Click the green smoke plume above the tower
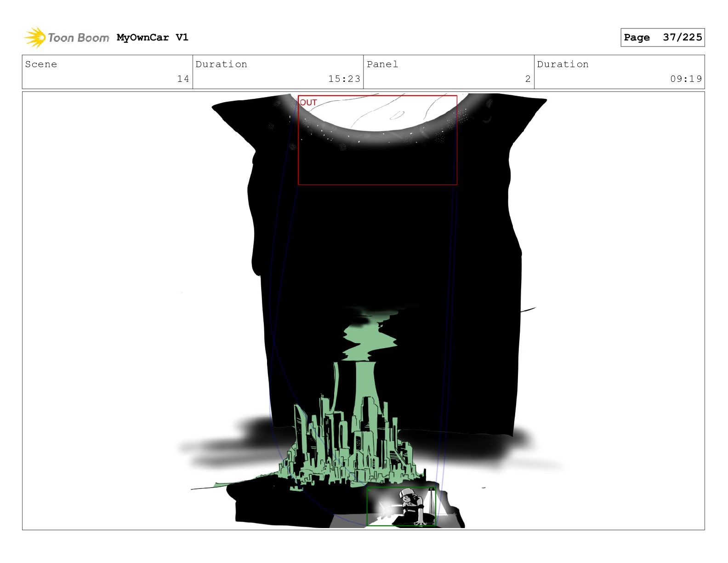 [x=370, y=339]
